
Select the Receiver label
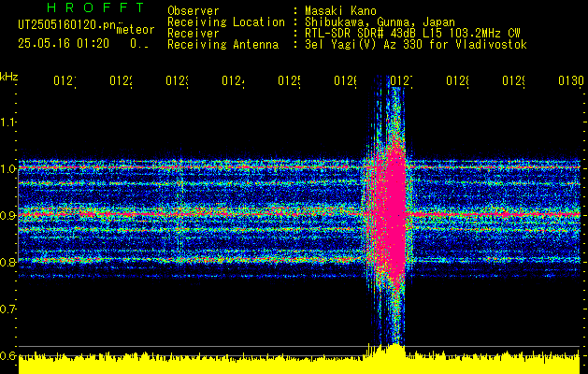coord(194,34)
